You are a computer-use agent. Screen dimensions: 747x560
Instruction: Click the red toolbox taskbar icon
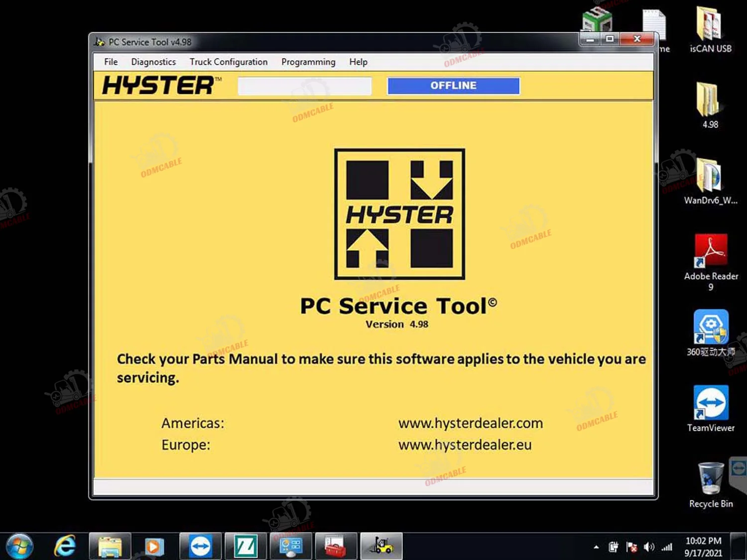click(335, 546)
